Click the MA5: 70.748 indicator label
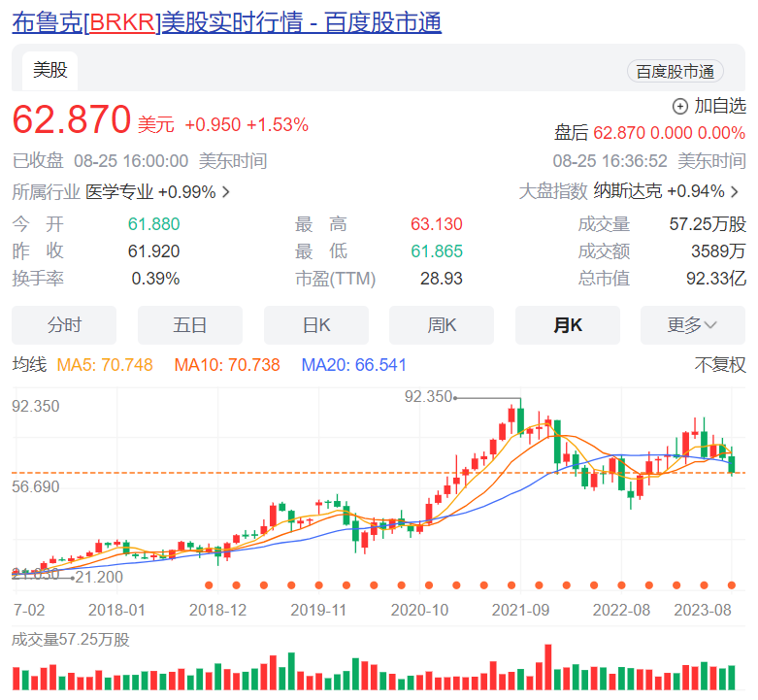 click(x=105, y=365)
